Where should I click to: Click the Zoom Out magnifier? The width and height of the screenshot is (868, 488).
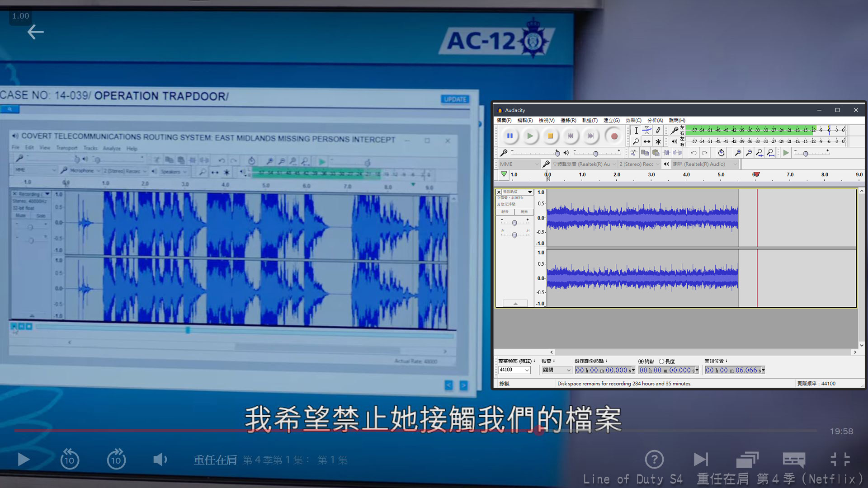(749, 153)
